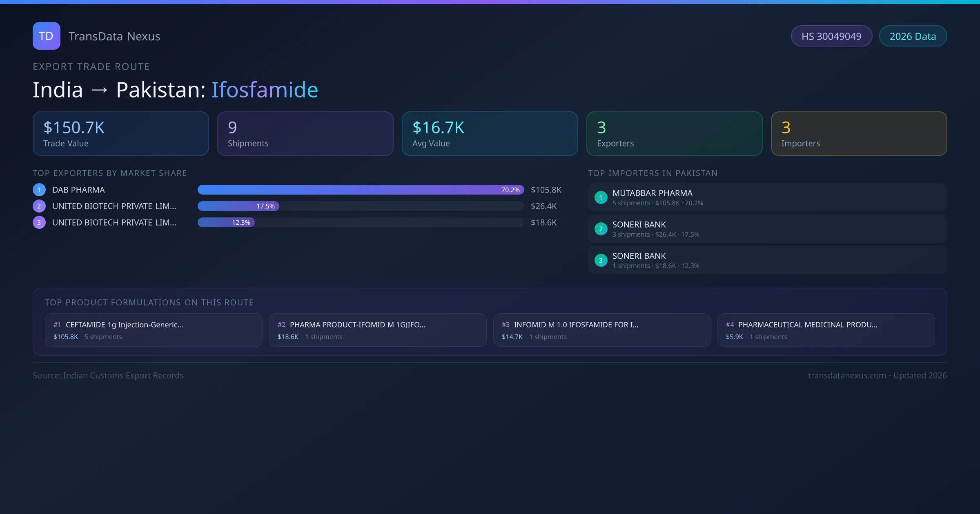The height and width of the screenshot is (514, 980).
Task: Click the $16.7K Avg Value card
Action: coord(490,134)
